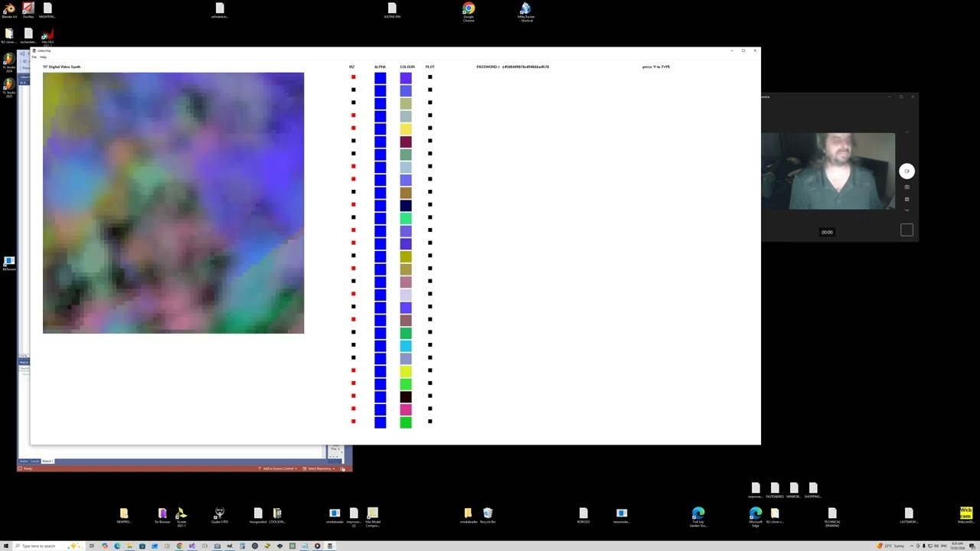Screen dimensions: 980x551
Task: Toggle VIZ box in the mint green row
Action: [353, 217]
